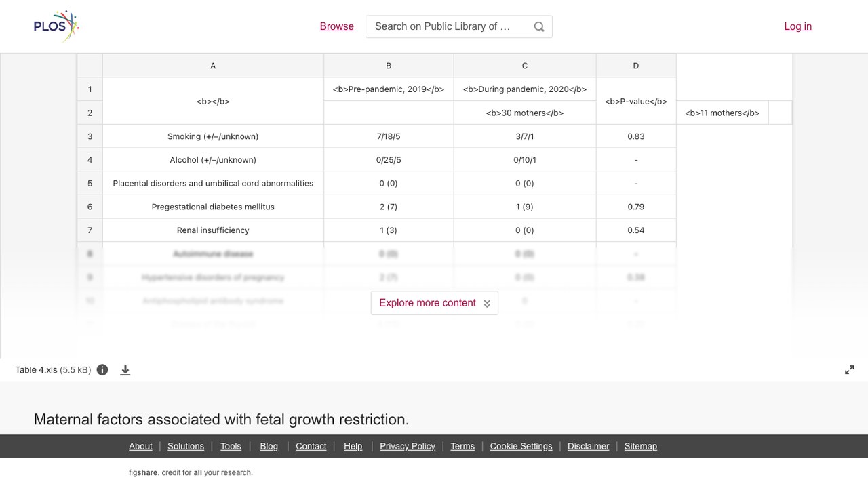
Task: Expand Explore more content
Action: [x=435, y=303]
